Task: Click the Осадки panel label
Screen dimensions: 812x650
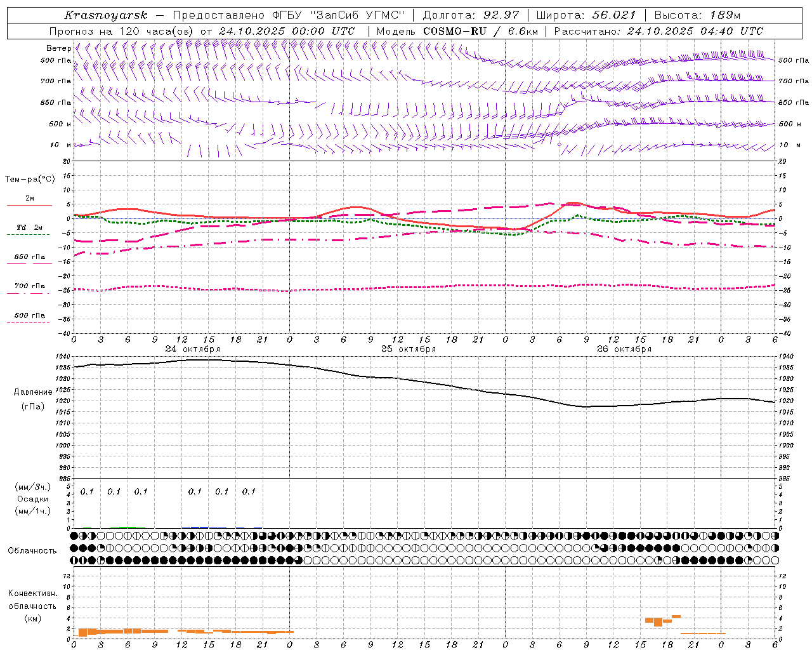Action: coord(33,499)
